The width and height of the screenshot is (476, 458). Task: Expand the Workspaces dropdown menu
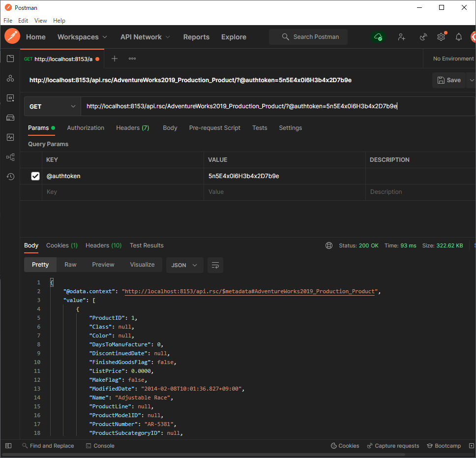(82, 37)
